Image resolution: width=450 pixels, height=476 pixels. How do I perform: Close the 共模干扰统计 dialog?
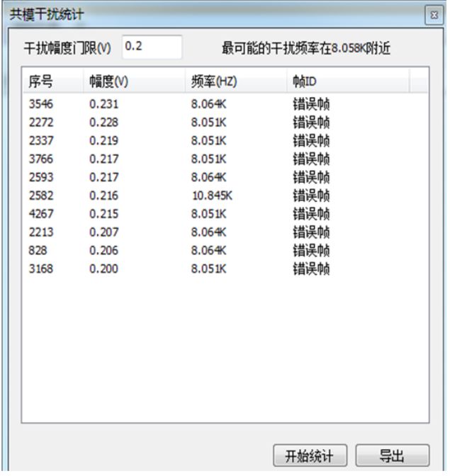click(434, 15)
